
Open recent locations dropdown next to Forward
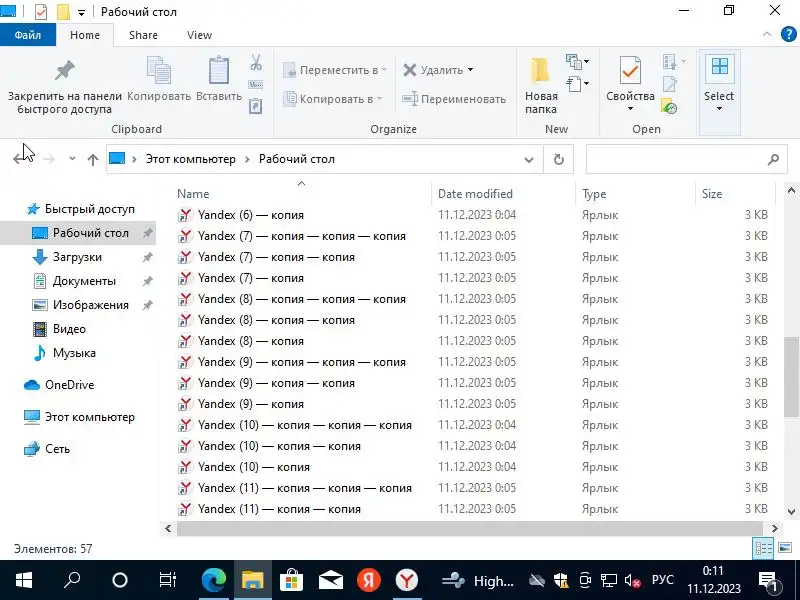point(72,159)
